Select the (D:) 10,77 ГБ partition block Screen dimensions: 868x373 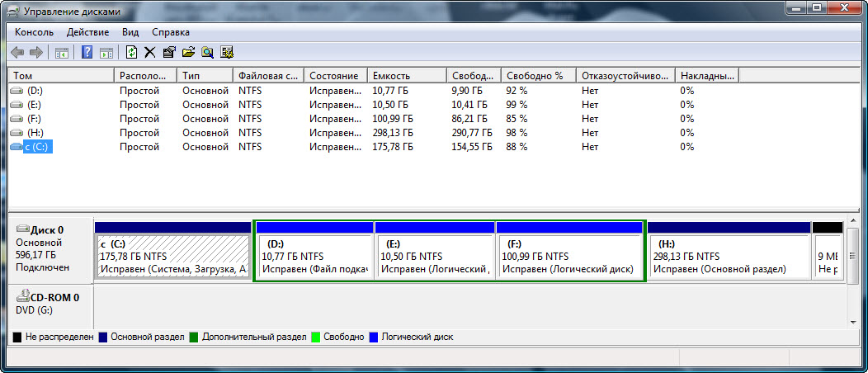point(315,250)
